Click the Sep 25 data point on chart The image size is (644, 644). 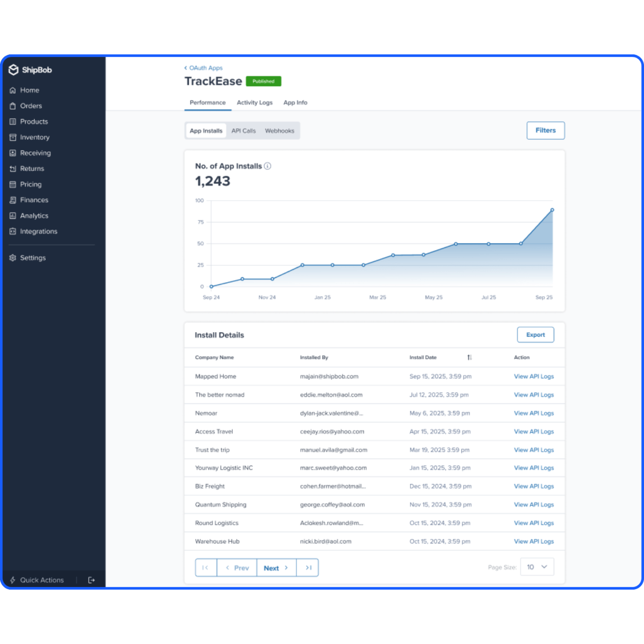pyautogui.click(x=552, y=210)
